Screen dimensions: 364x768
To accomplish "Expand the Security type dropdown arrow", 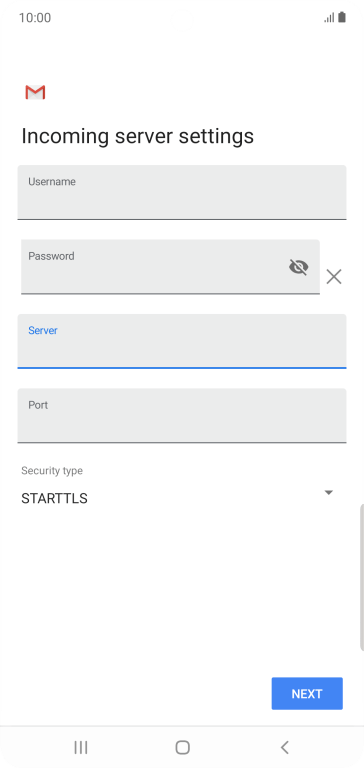I will point(329,492).
